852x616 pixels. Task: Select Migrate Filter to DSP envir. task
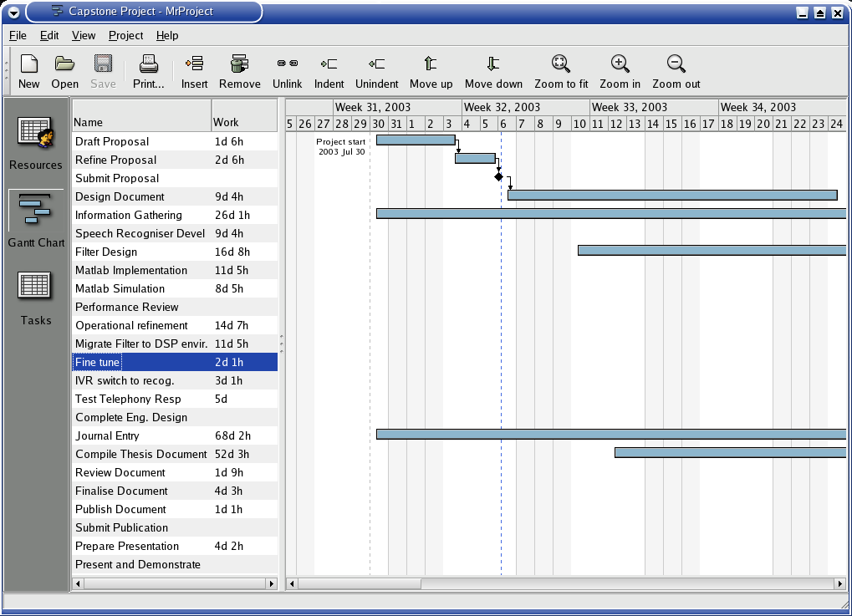(175, 344)
